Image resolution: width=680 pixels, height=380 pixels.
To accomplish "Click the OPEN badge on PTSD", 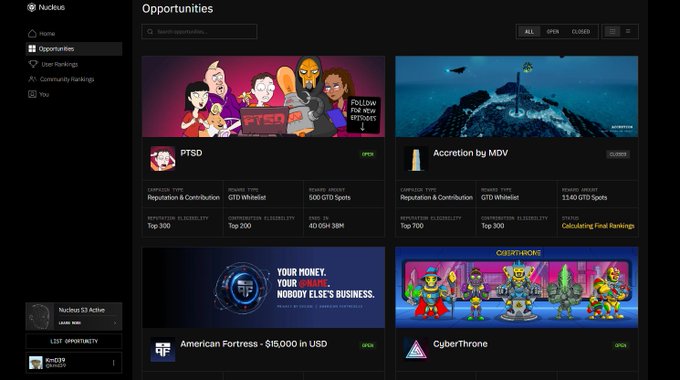I will (368, 154).
